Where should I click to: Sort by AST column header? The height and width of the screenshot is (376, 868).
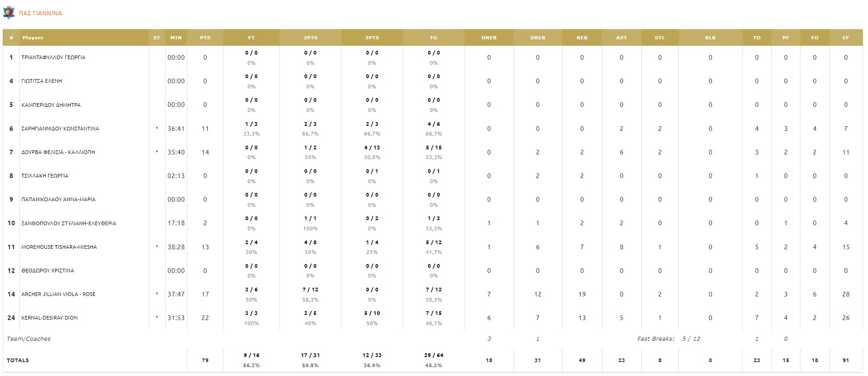tap(621, 38)
